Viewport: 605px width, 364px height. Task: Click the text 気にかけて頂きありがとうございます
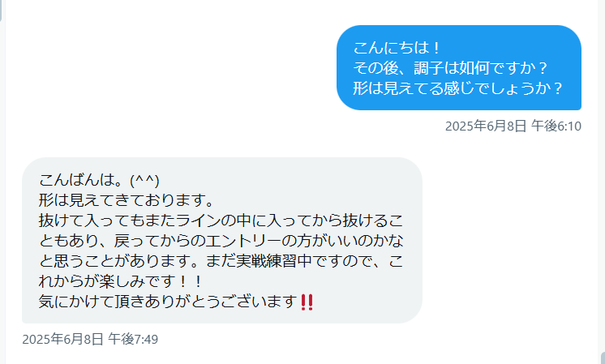click(168, 301)
